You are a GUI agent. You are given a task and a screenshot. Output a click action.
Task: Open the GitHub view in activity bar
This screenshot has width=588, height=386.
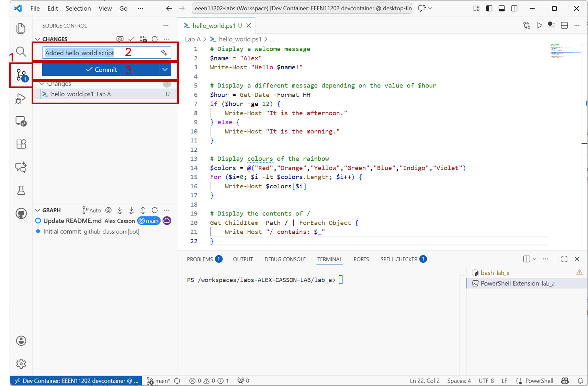[x=21, y=213]
